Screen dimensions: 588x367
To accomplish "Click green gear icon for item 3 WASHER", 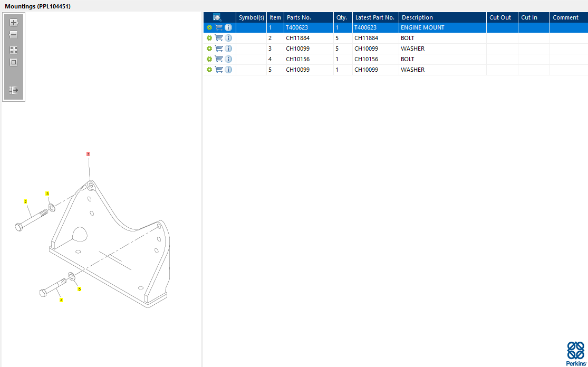I will pyautogui.click(x=209, y=49).
